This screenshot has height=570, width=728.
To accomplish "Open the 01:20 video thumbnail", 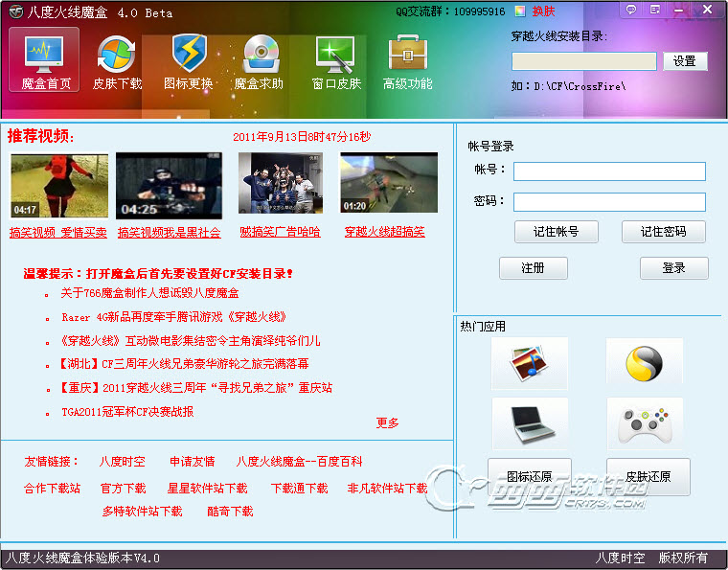I will 389,182.
